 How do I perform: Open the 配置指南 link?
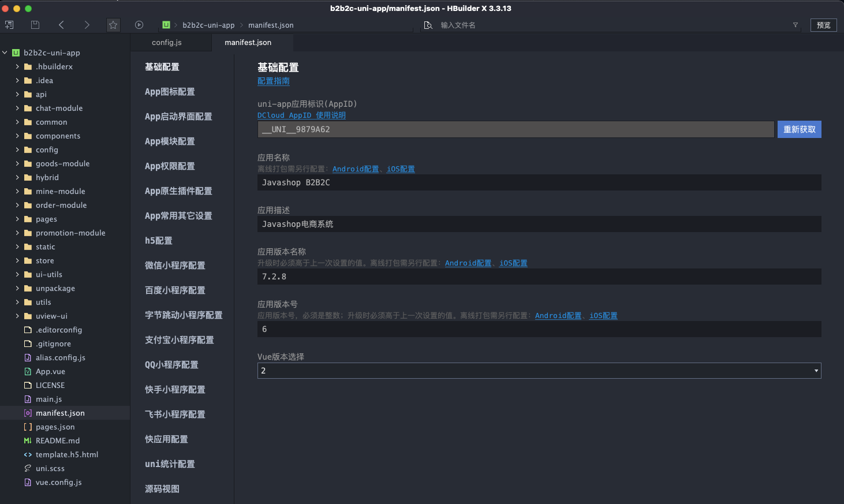(x=274, y=81)
